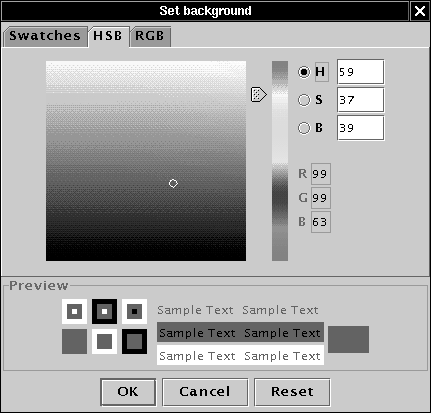
Task: Click the black-bordered preview square with white center
Action: click(104, 311)
